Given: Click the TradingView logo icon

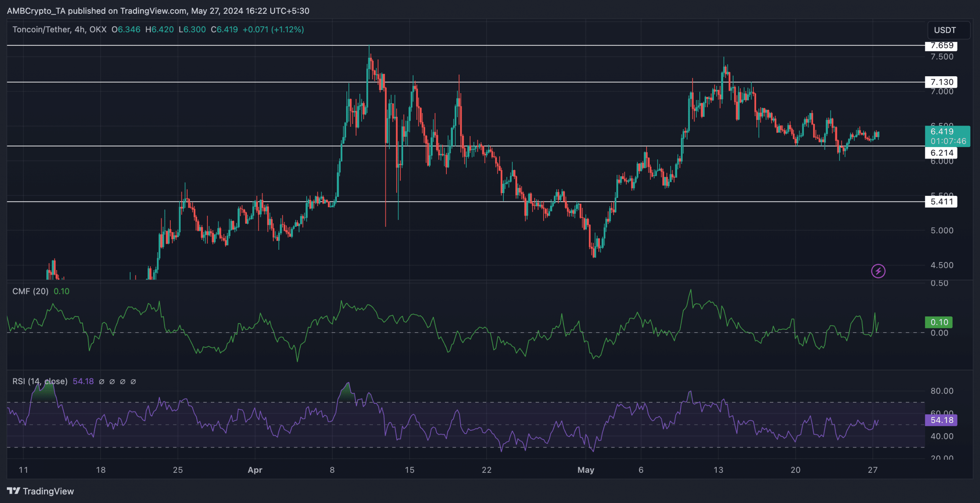Looking at the screenshot, I should click(x=13, y=491).
